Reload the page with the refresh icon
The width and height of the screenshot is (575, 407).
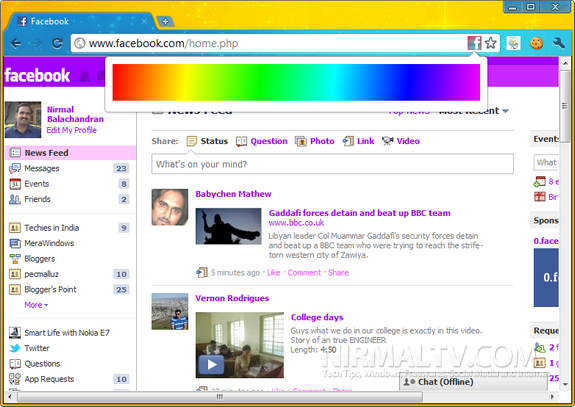click(57, 44)
